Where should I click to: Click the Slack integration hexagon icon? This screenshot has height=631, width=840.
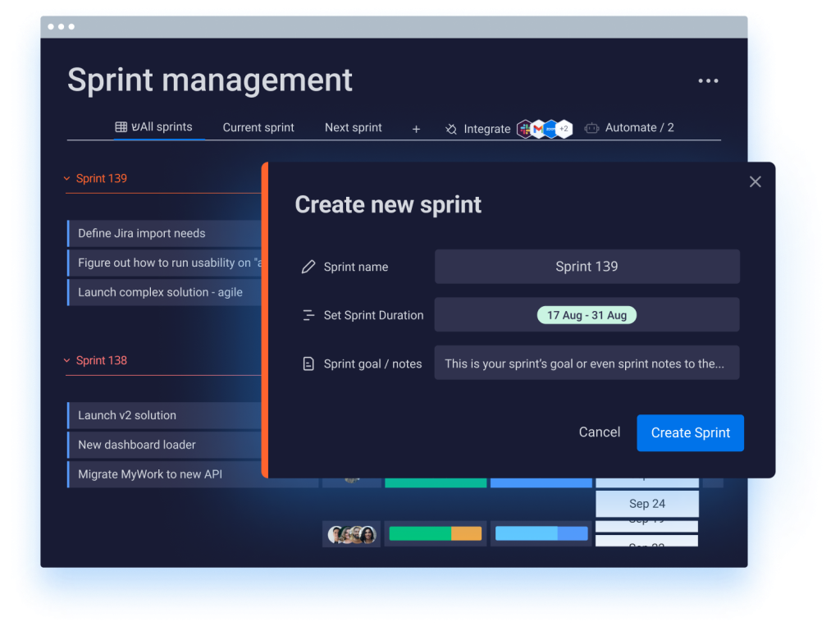coord(525,129)
